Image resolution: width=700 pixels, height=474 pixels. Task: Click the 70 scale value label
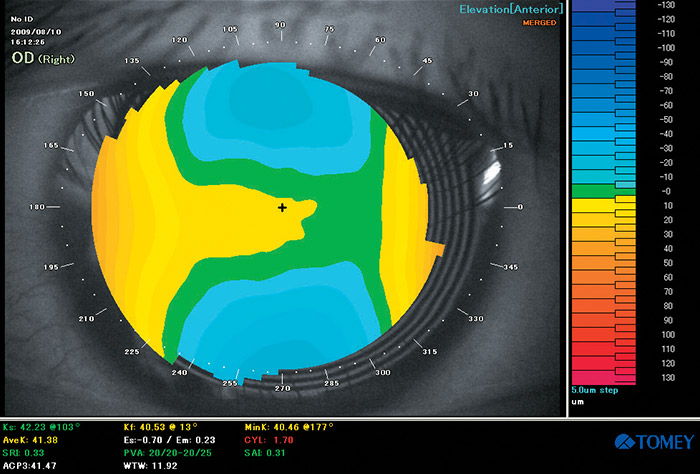click(x=668, y=292)
